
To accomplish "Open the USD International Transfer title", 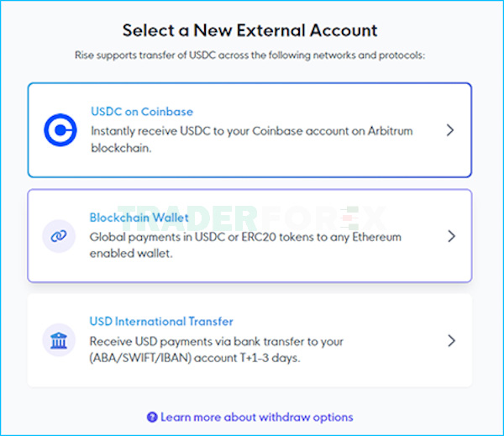I will click(161, 321).
